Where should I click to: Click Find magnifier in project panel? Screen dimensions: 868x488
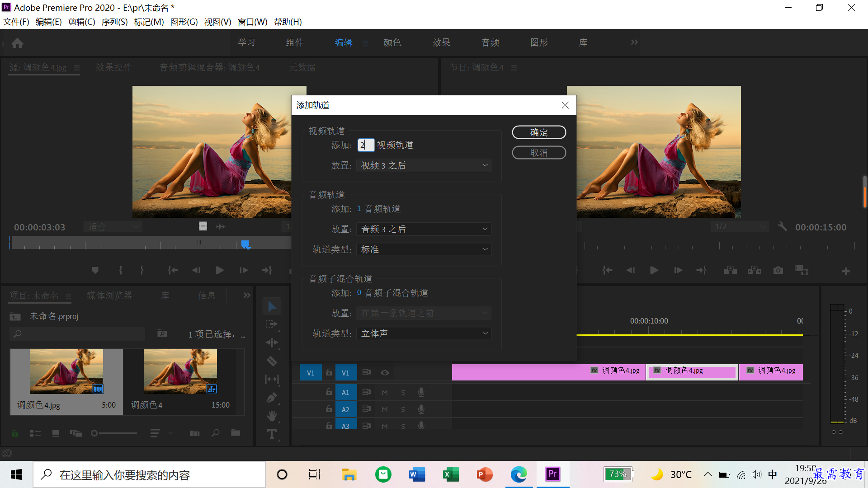tap(216, 433)
